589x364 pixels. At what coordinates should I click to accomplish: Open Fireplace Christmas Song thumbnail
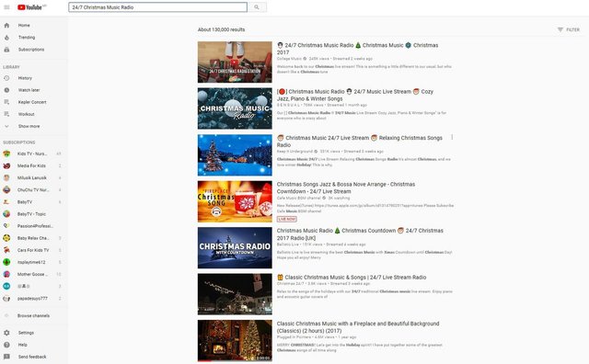coord(235,201)
